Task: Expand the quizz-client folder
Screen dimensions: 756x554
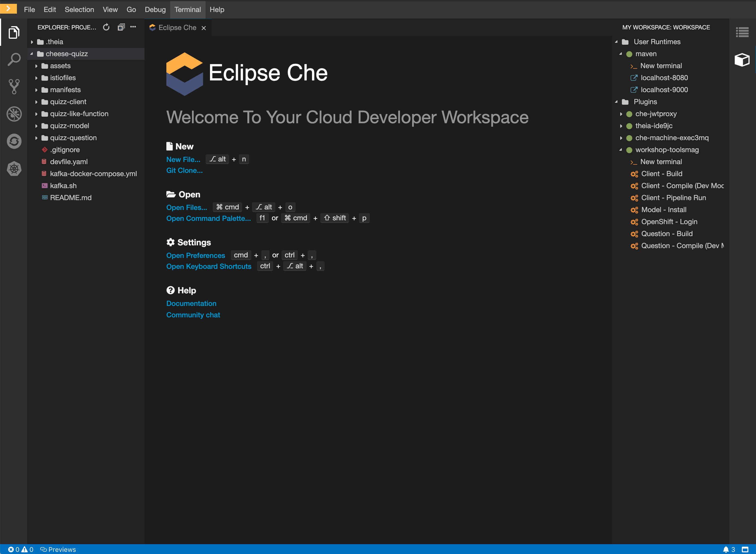Action: pos(68,102)
